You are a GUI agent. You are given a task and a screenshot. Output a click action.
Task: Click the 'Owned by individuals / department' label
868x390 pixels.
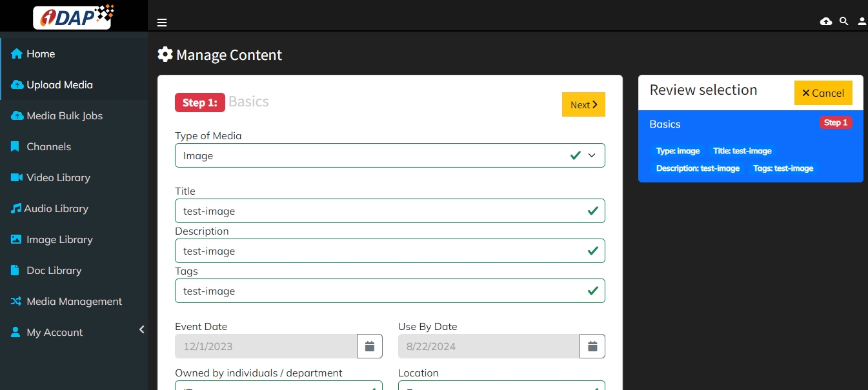(259, 373)
